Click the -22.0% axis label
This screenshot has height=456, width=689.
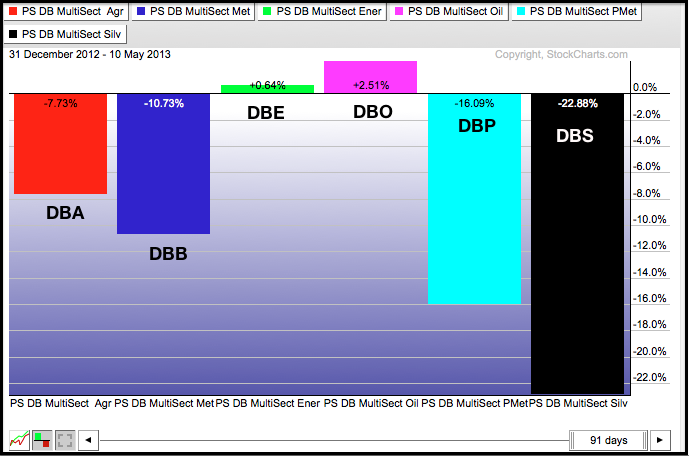click(x=649, y=377)
